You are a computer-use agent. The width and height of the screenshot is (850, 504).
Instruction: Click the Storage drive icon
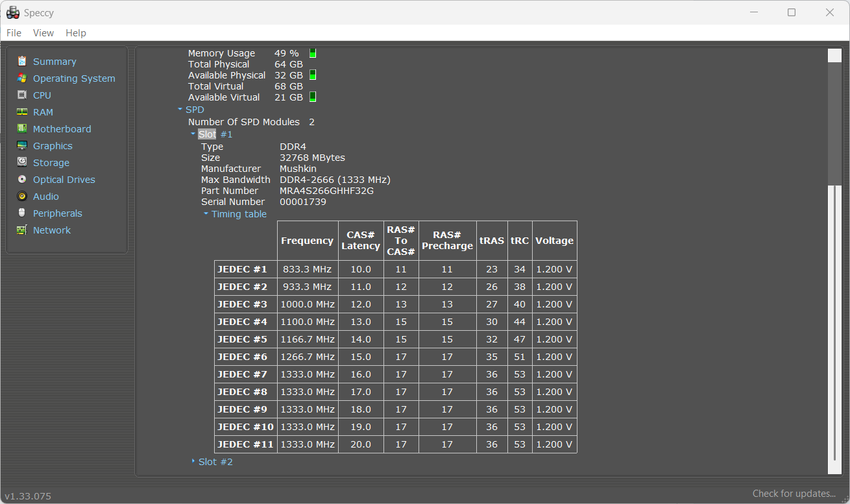[22, 163]
